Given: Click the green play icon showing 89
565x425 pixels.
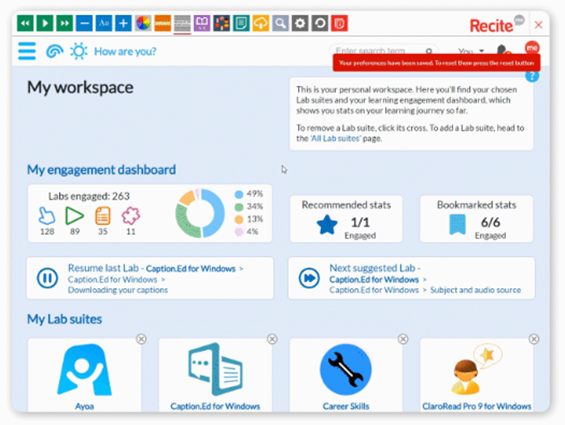Looking at the screenshot, I should point(75,216).
